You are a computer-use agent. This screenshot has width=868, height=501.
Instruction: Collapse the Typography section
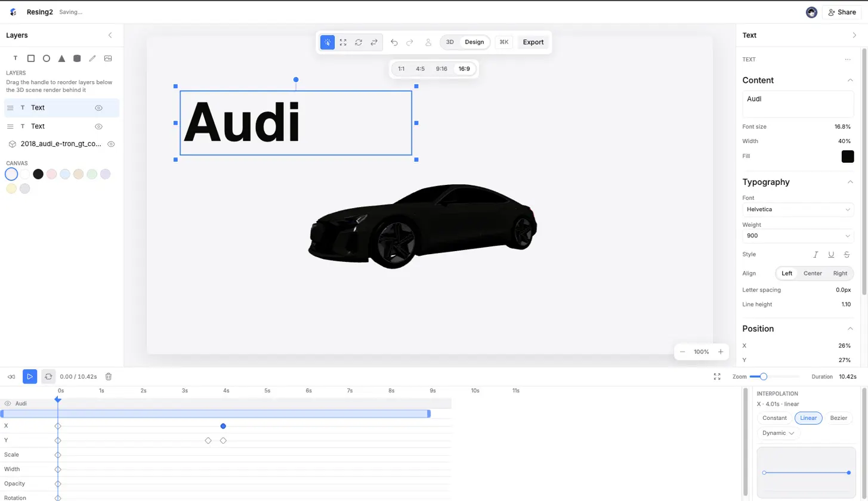(850, 182)
